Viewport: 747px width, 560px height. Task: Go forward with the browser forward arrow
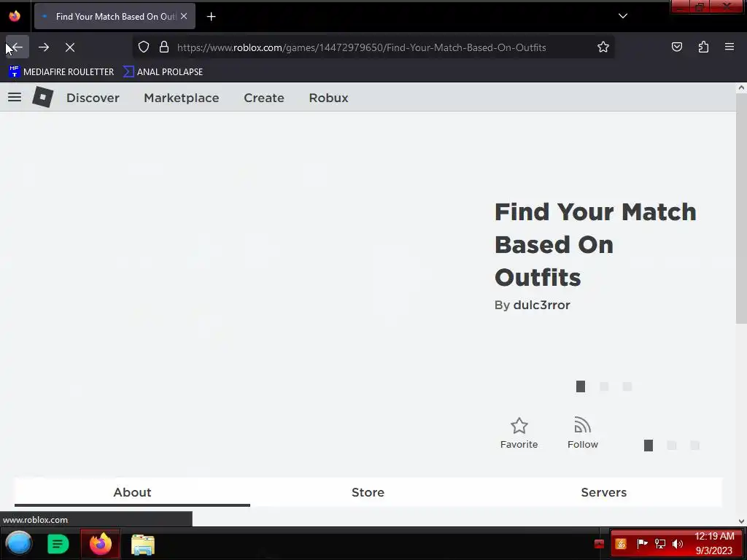[x=44, y=47]
